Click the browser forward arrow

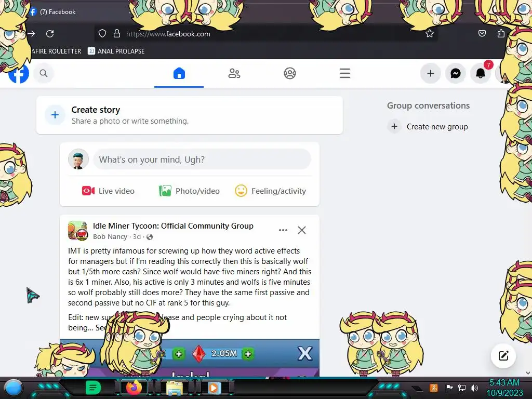tap(31, 34)
